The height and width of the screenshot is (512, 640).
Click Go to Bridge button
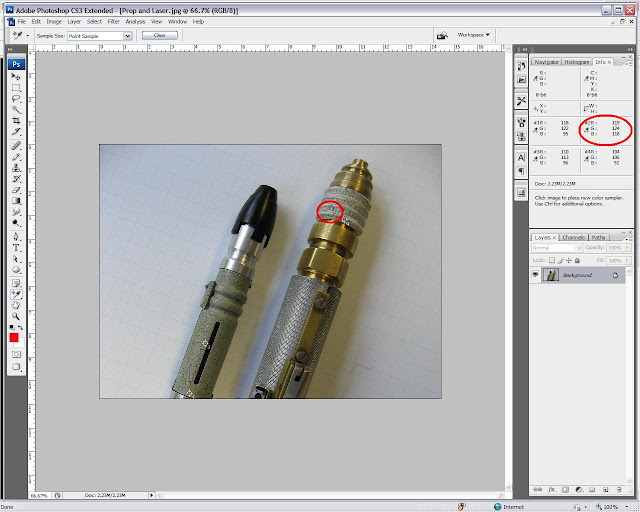(x=442, y=36)
